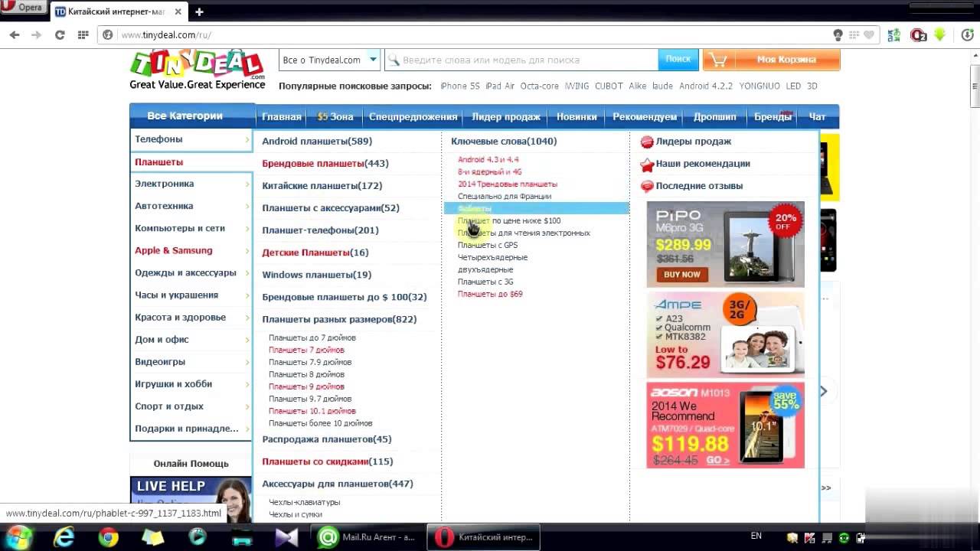Click the next banner arrow on the right
Viewport: 980px width, 551px height.
pyautogui.click(x=824, y=391)
